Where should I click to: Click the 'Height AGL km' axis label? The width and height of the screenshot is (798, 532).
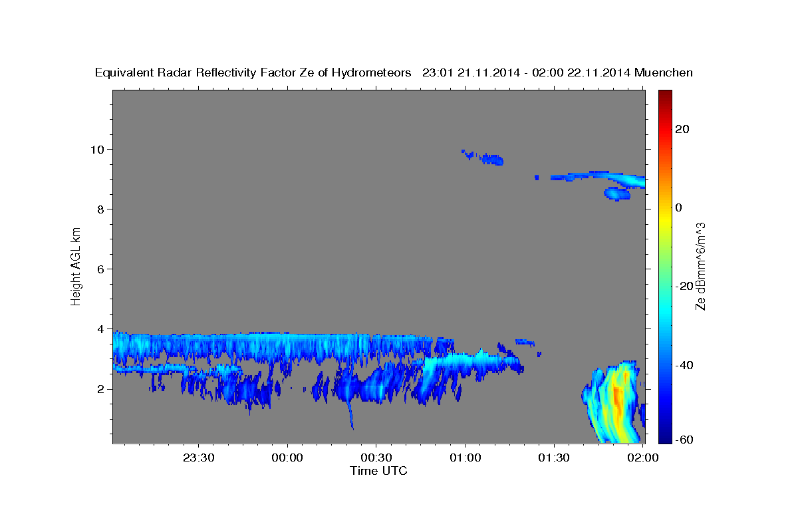coord(76,265)
